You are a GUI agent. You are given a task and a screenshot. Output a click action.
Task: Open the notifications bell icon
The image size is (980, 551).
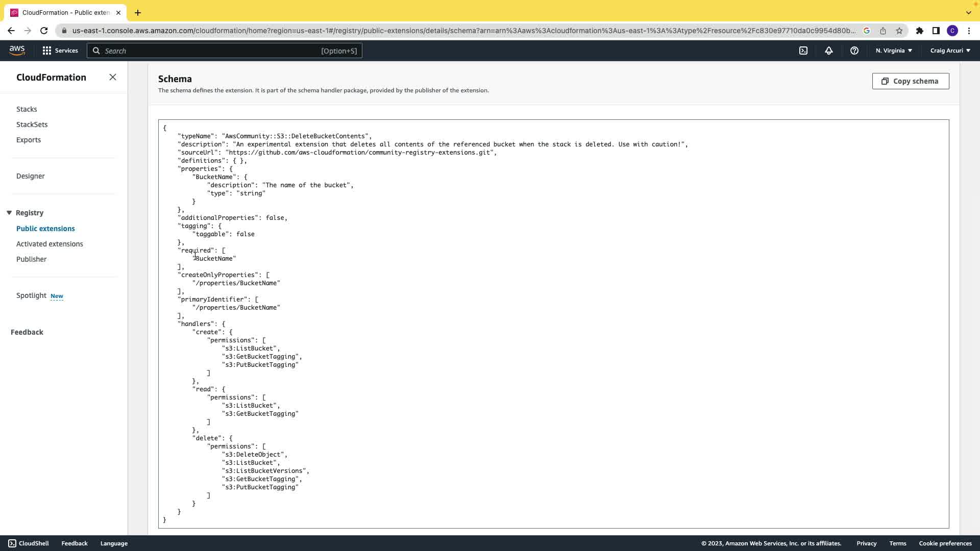point(828,51)
